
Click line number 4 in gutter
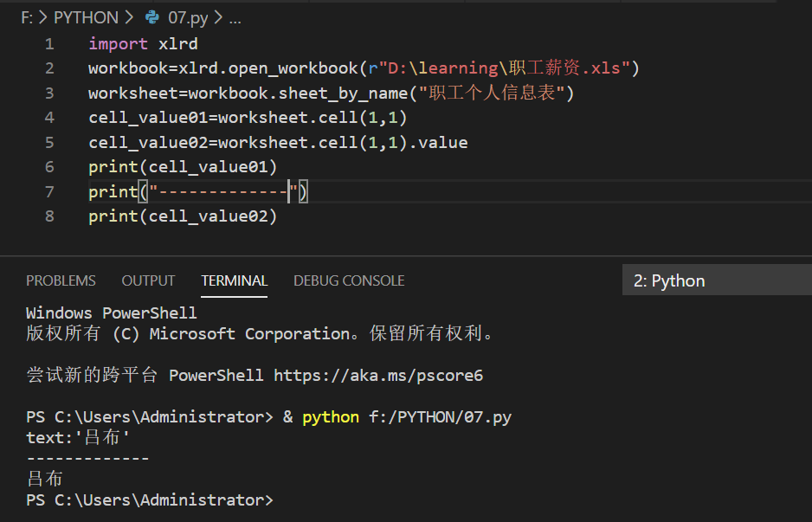click(49, 118)
